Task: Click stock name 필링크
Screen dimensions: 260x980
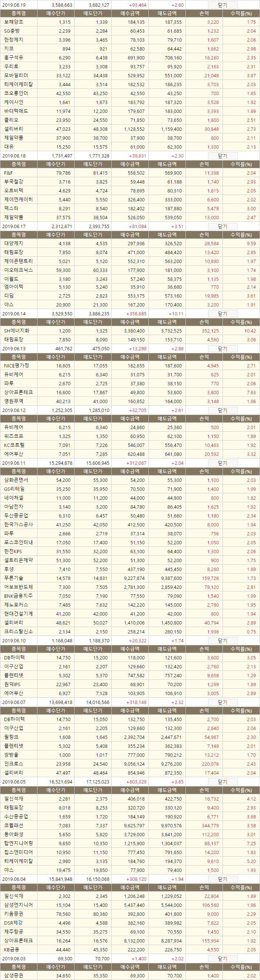Action: [11, 737]
